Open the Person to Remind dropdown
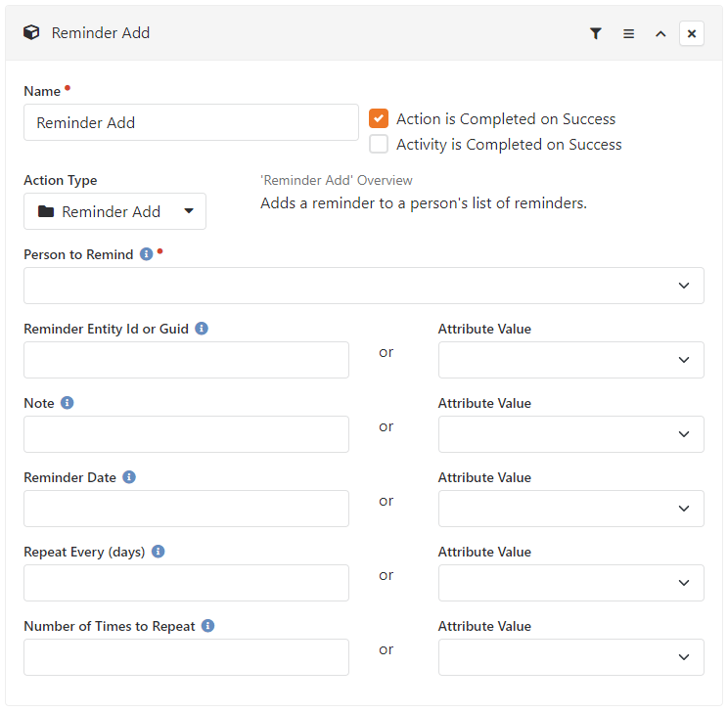Screen dimensions: 728x712 364,286
